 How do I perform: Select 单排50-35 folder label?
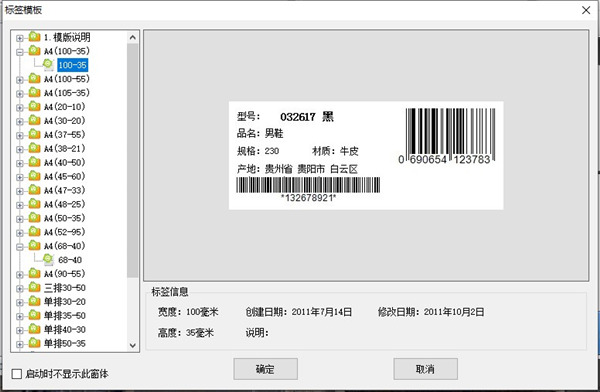pos(65,343)
